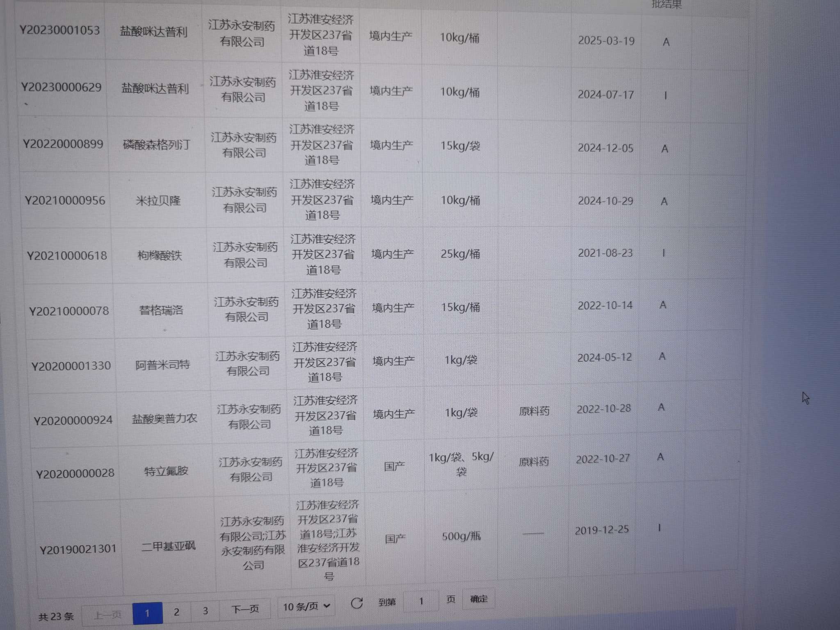The height and width of the screenshot is (630, 840).
Task: Click 原料药 in the 特立氟胺 row
Action: tap(534, 461)
